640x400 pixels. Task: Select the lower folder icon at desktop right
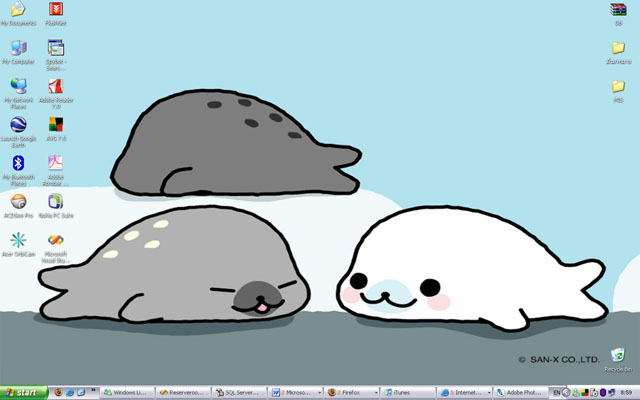tap(618, 91)
